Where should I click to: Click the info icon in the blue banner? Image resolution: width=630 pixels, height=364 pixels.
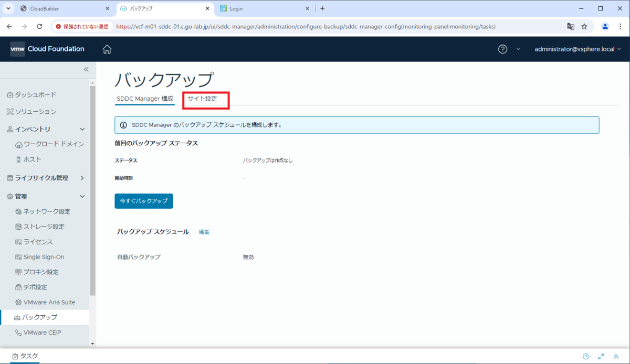tap(123, 125)
